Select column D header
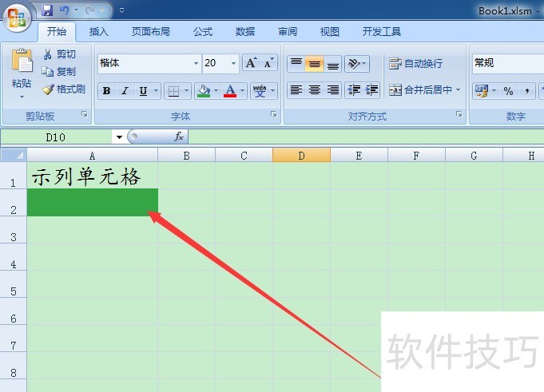Viewport: 544px width, 392px height. pos(301,155)
